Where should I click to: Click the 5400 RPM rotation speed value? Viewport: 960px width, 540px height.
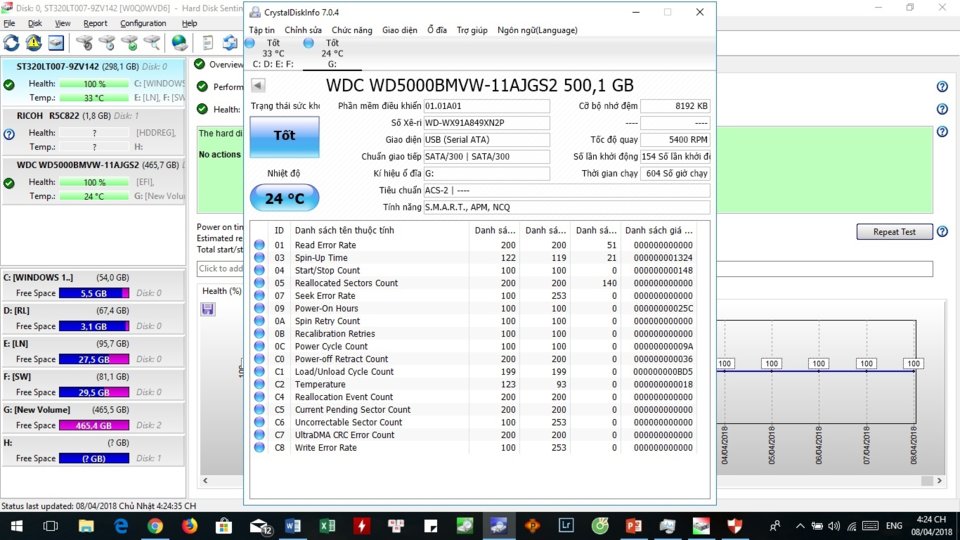675,140
